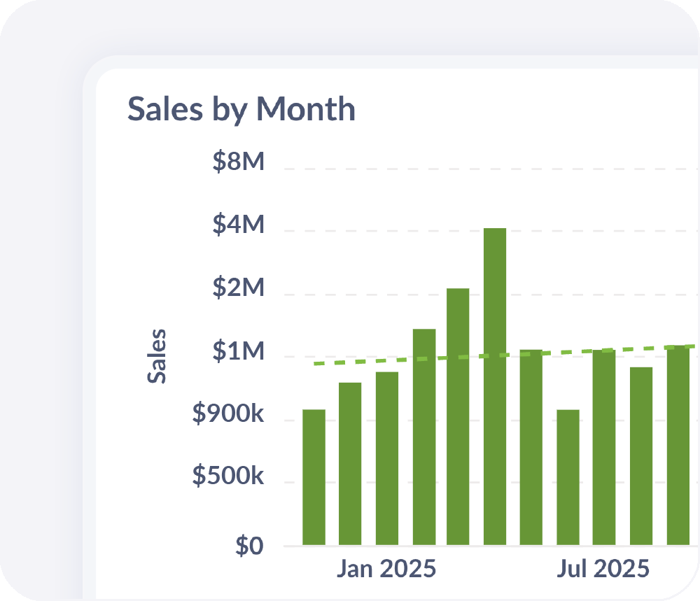Select the $900k y-axis tick label
Screen dimensions: 700x601
tap(228, 415)
